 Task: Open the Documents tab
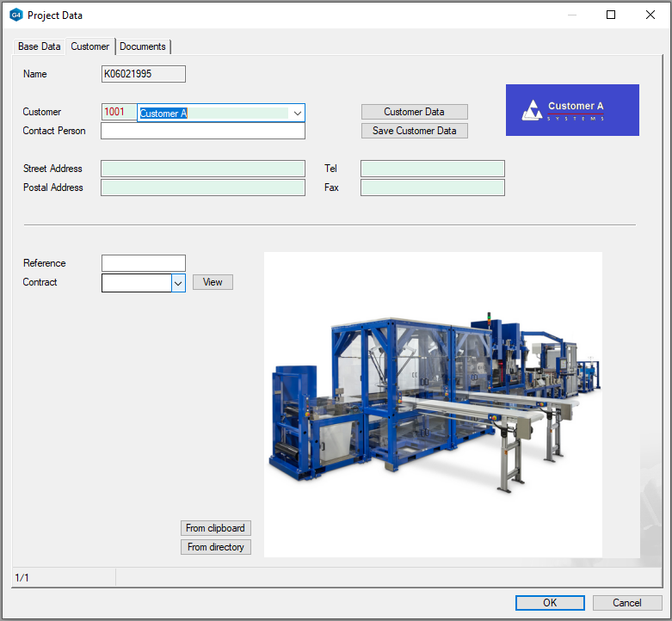pyautogui.click(x=143, y=46)
